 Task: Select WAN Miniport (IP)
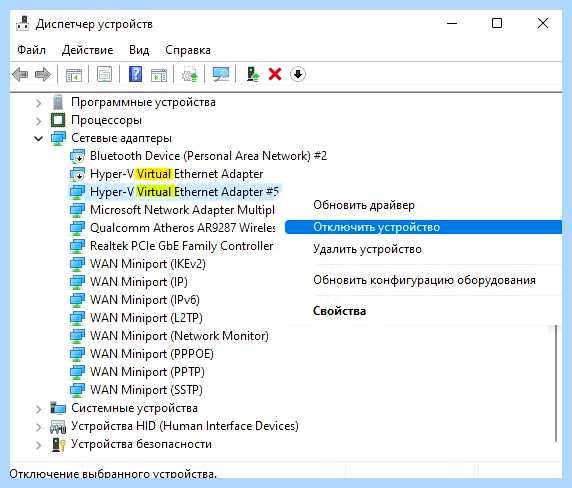(139, 282)
